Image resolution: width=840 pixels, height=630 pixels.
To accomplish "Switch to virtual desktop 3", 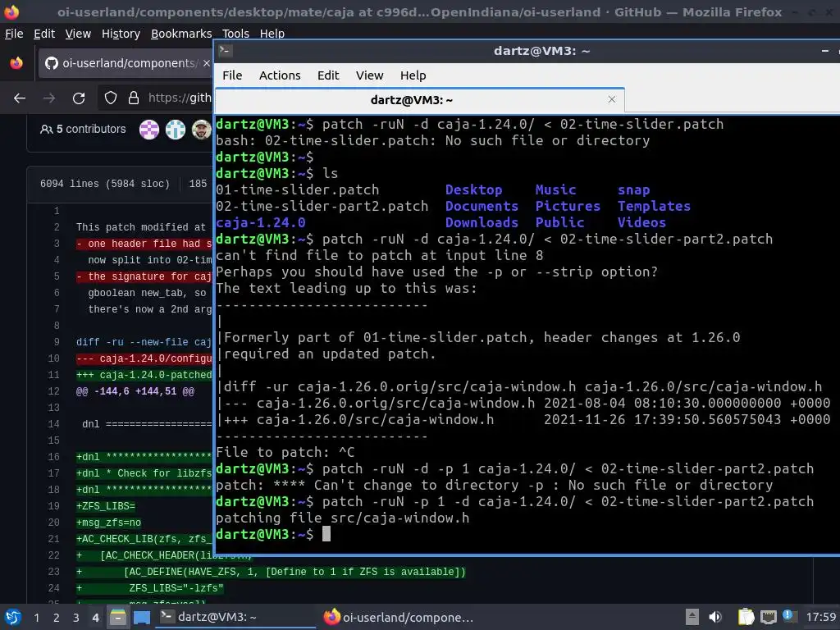I will (76, 618).
